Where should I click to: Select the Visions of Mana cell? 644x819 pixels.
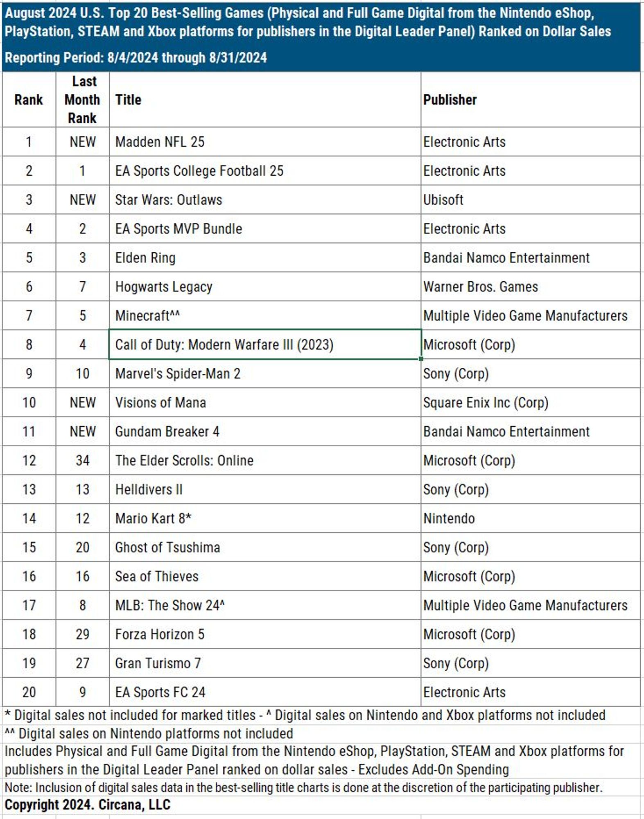[265, 403]
